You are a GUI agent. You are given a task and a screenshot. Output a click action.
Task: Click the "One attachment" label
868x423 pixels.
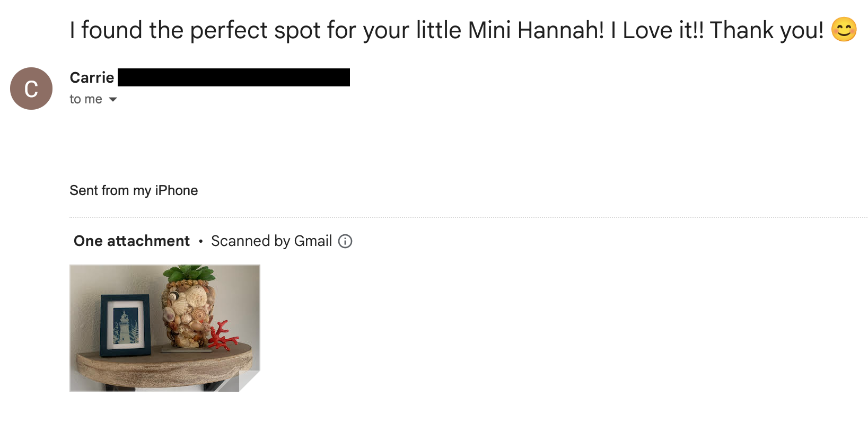coord(131,241)
